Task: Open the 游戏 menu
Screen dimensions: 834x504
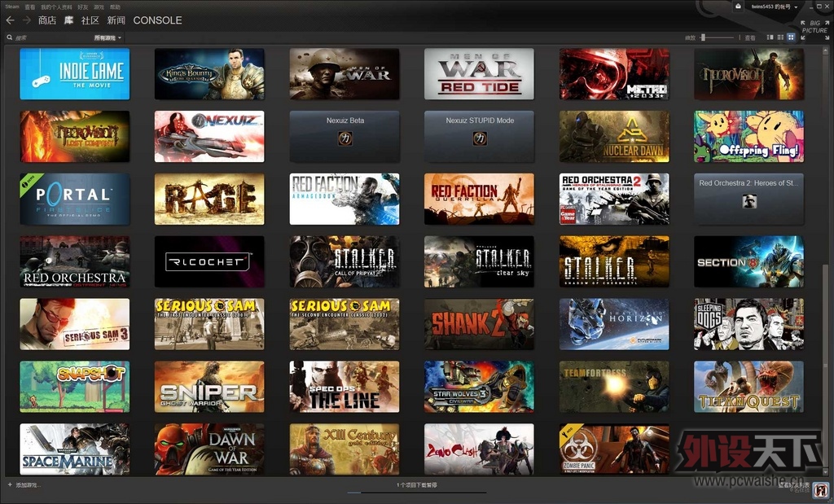Action: click(99, 7)
